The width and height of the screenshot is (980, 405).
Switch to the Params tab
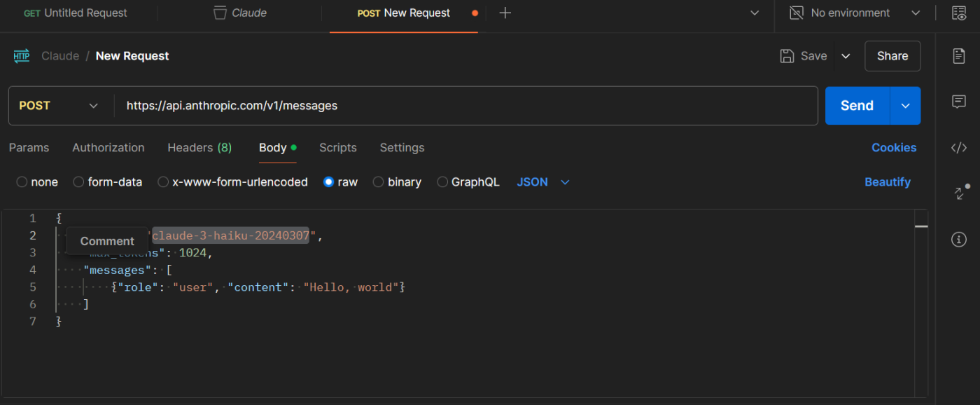(29, 148)
